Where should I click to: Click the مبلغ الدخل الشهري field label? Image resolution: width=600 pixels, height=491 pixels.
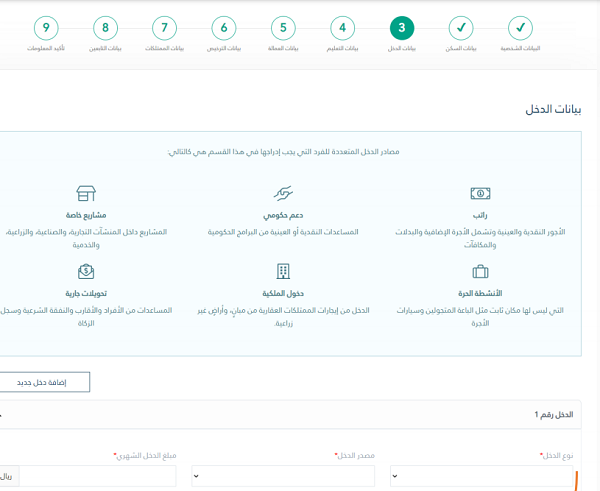[x=145, y=455]
